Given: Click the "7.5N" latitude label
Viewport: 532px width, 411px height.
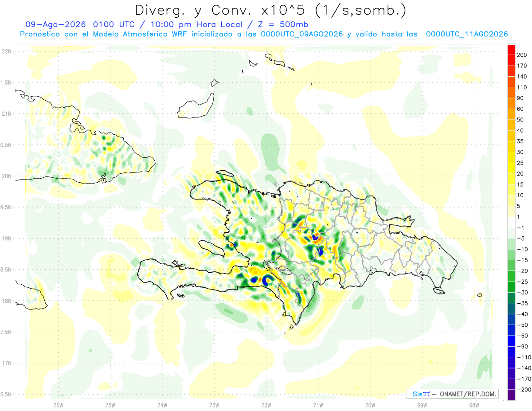Looking at the screenshot, I should click(6, 332).
